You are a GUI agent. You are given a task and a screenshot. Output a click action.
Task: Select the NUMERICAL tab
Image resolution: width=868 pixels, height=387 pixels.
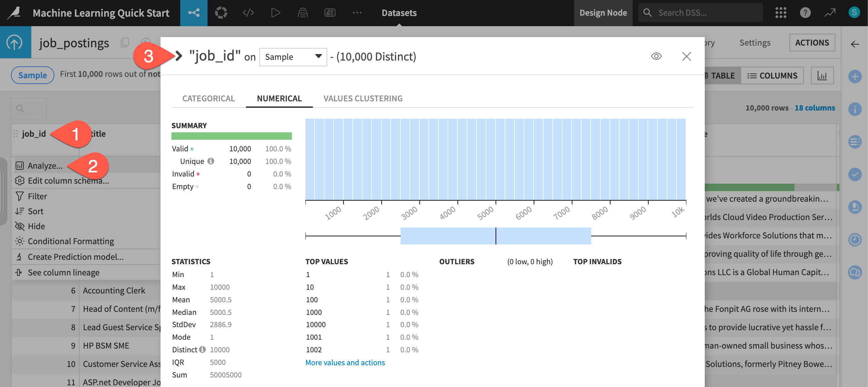coord(279,99)
